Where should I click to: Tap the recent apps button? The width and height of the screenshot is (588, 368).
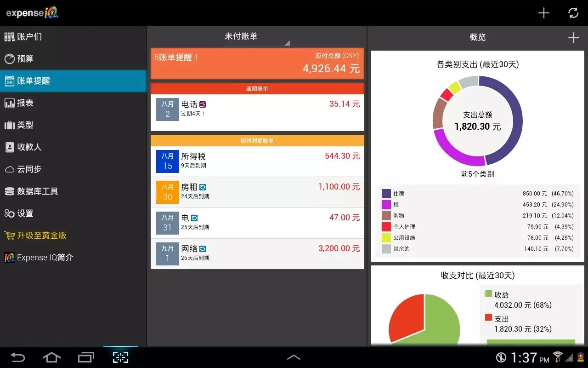point(86,357)
